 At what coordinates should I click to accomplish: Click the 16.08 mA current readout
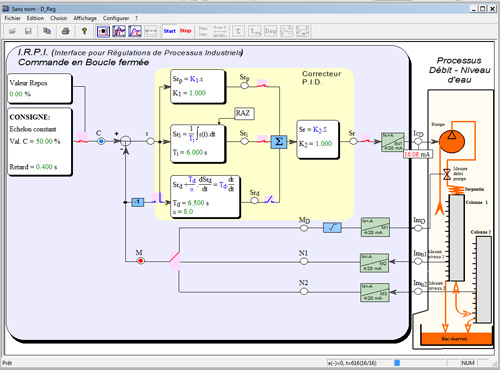(x=418, y=154)
